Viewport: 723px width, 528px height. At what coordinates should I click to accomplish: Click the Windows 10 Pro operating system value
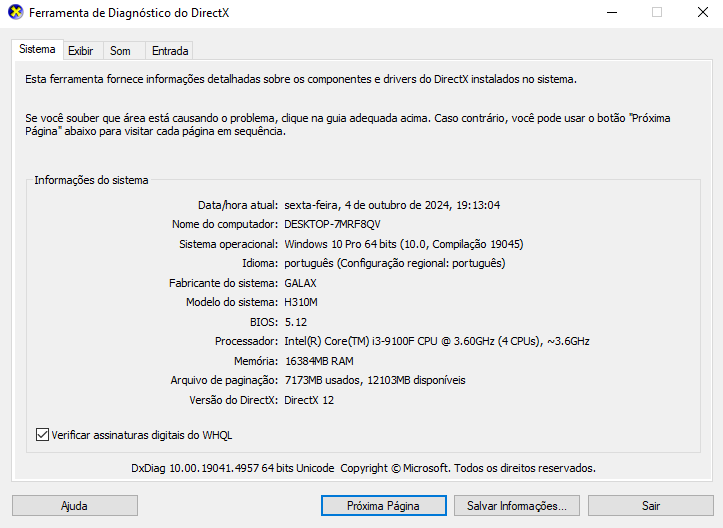point(403,244)
